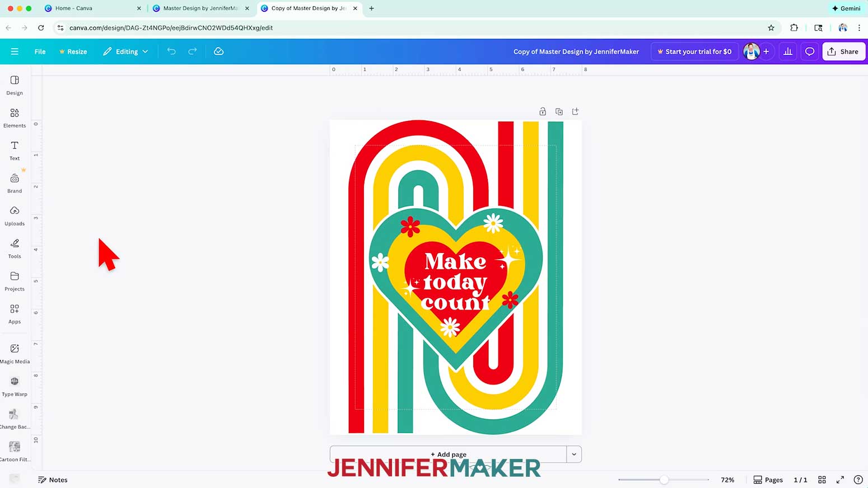The image size is (868, 488).
Task: Click the browser address bar URL
Action: tap(171, 27)
